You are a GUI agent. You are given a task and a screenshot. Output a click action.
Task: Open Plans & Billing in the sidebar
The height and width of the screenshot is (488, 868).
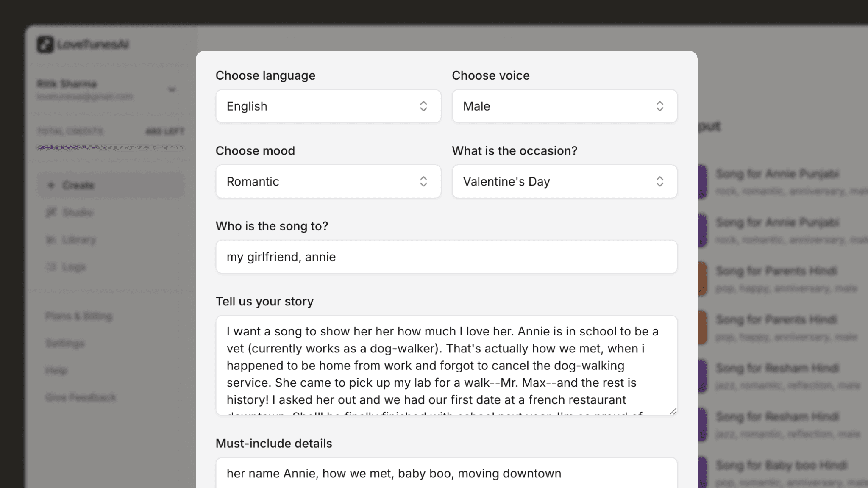[79, 316]
